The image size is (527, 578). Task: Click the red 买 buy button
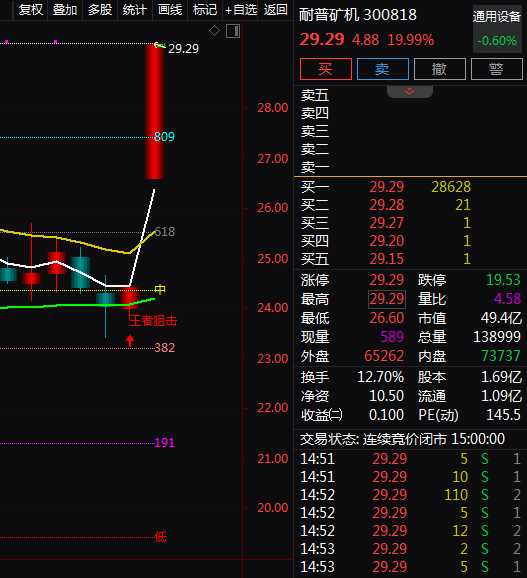click(326, 69)
